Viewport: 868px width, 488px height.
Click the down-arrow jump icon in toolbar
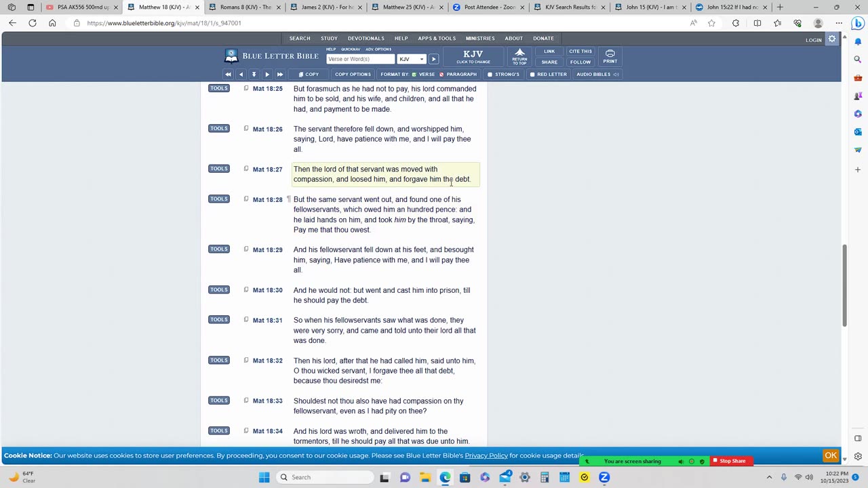click(x=254, y=75)
